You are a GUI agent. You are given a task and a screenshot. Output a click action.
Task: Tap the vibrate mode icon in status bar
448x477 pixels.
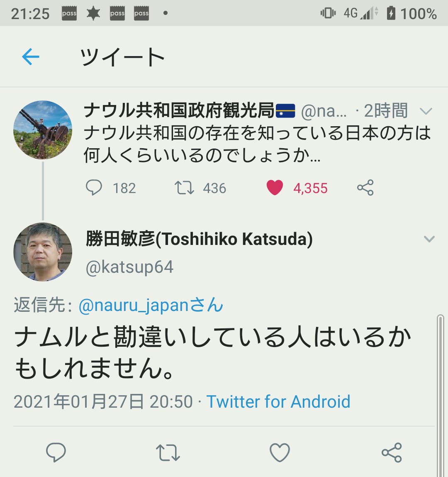coord(328,13)
